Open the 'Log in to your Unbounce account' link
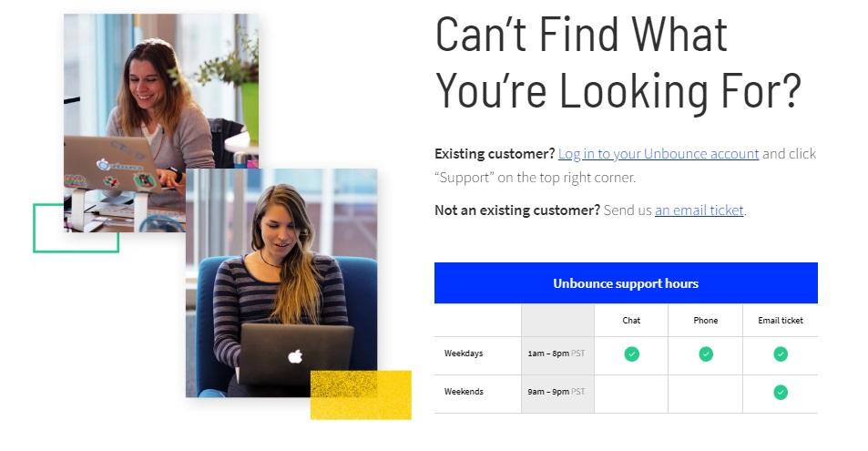868x451 pixels. point(659,153)
